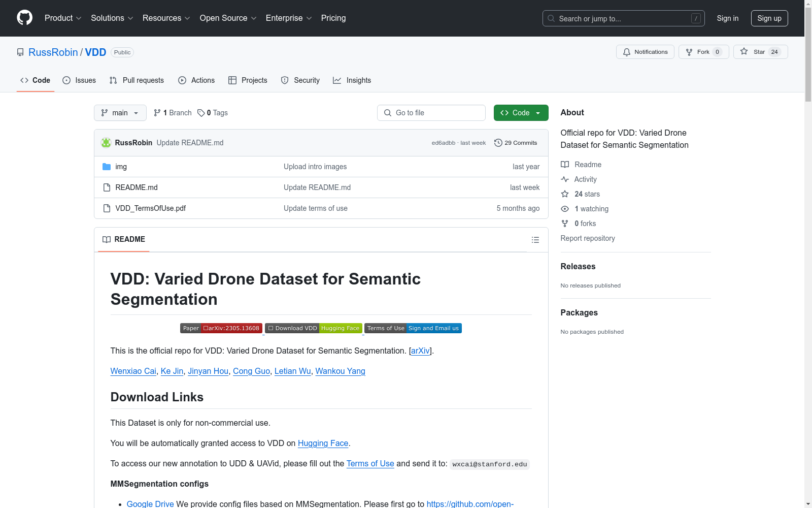Click the Download VDD Hugging Face badge
Image resolution: width=812 pixels, height=508 pixels.
[x=314, y=328]
